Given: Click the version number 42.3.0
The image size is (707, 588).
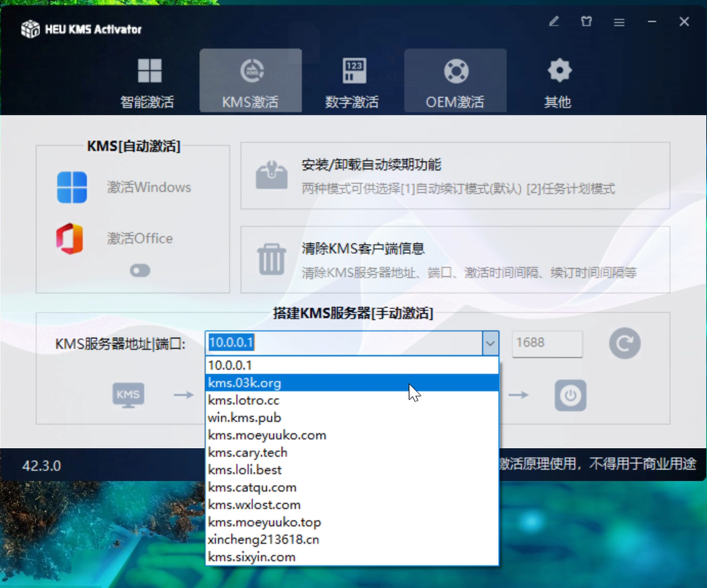Looking at the screenshot, I should tap(41, 465).
